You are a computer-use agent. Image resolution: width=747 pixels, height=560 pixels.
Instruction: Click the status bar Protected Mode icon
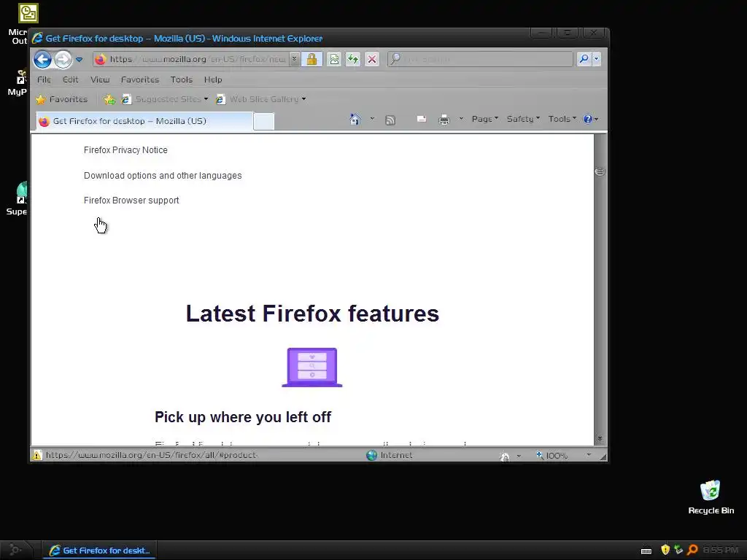click(504, 456)
